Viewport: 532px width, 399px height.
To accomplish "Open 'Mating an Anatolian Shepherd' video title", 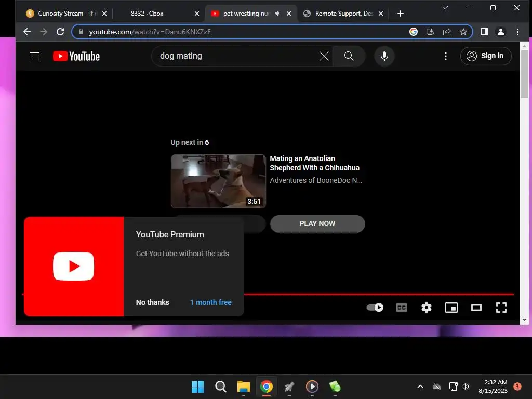I will (314, 163).
